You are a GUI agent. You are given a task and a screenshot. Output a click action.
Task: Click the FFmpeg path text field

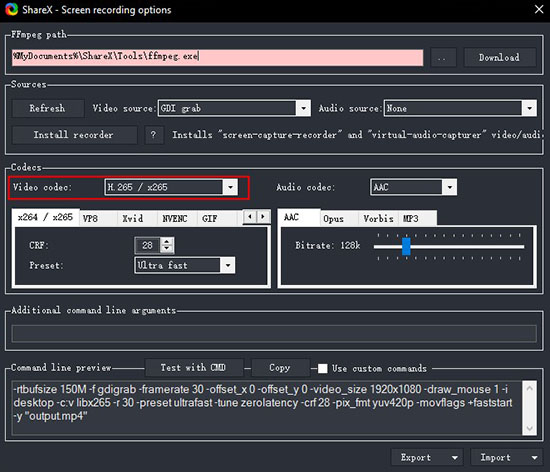click(217, 57)
